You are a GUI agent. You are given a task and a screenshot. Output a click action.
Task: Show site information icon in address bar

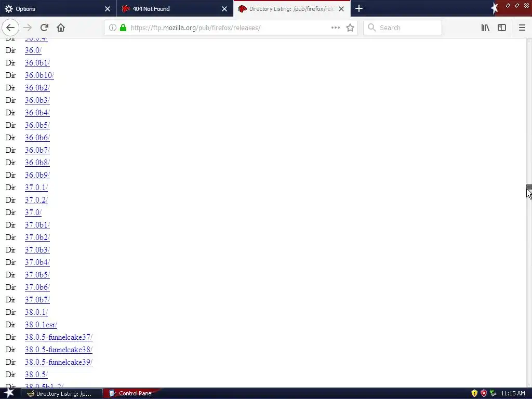(x=113, y=28)
